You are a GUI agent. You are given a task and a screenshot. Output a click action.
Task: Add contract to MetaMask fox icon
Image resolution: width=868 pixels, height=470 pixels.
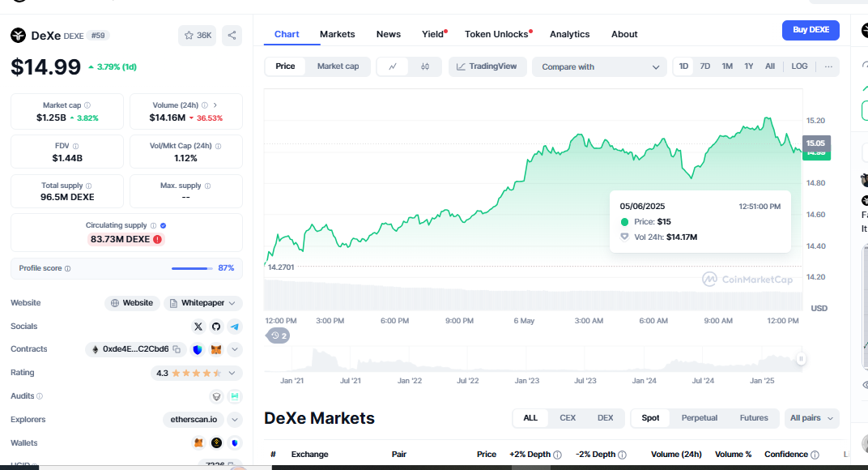(x=216, y=350)
